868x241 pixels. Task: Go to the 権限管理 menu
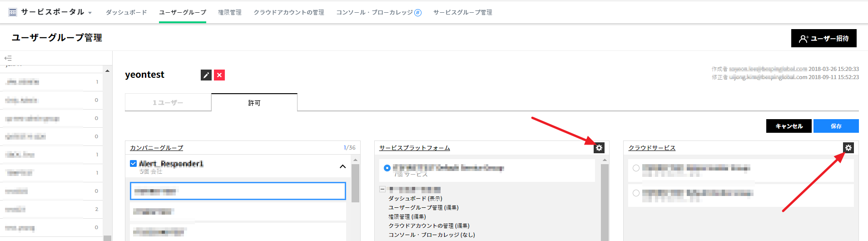tap(230, 12)
